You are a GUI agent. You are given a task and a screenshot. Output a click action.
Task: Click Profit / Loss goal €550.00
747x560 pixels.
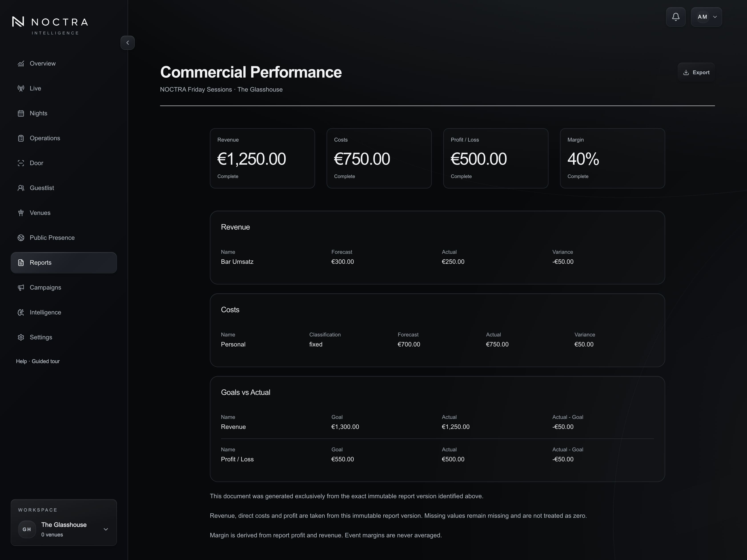342,459
